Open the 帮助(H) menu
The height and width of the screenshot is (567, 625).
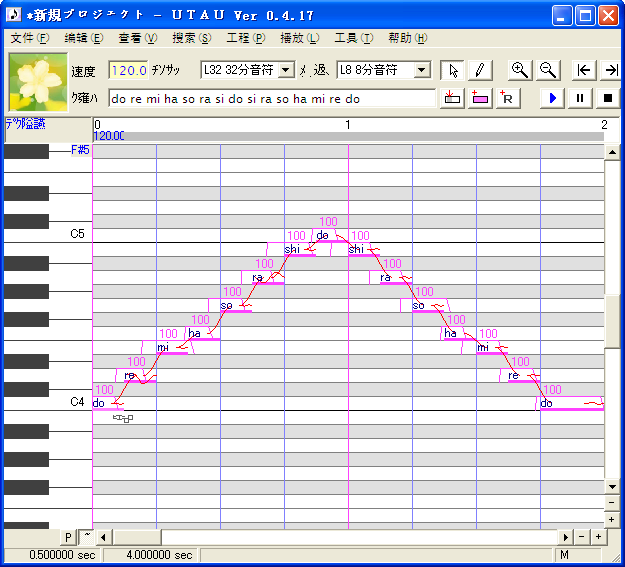[408, 38]
